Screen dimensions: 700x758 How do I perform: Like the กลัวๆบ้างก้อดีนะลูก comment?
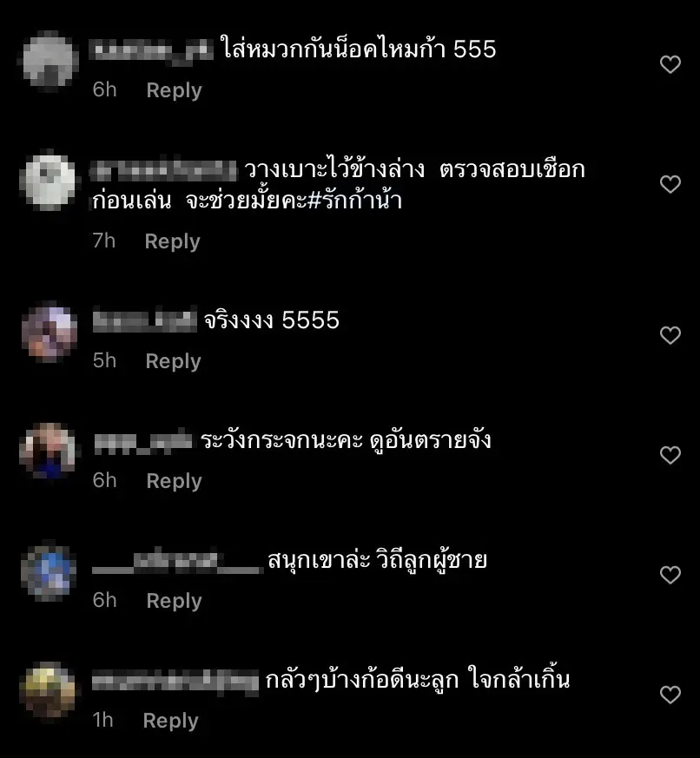[670, 695]
